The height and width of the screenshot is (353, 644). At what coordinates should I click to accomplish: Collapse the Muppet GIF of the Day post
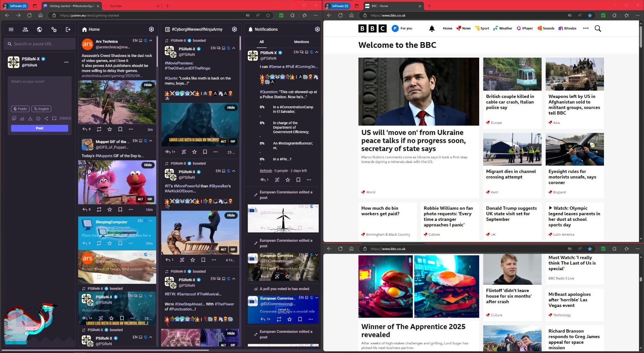click(151, 141)
